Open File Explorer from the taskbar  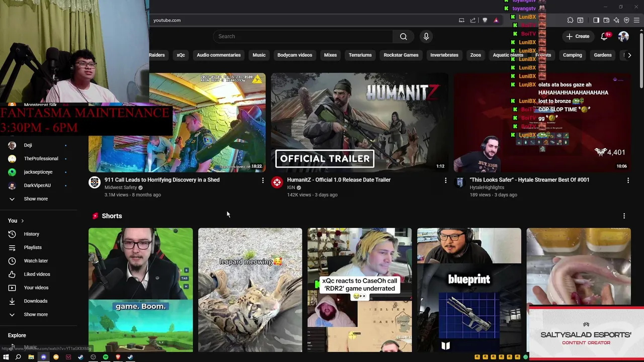[31, 357]
